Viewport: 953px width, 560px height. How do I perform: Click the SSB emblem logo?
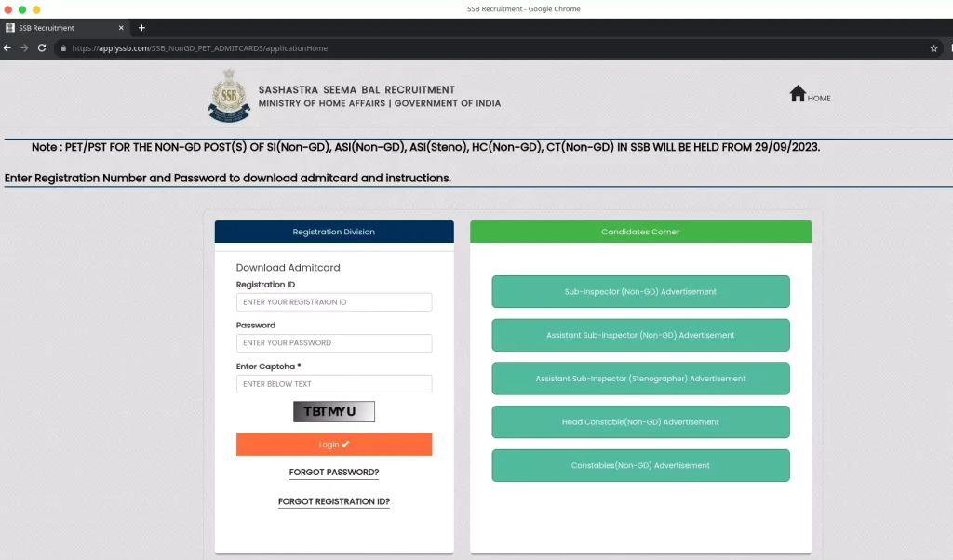(229, 96)
